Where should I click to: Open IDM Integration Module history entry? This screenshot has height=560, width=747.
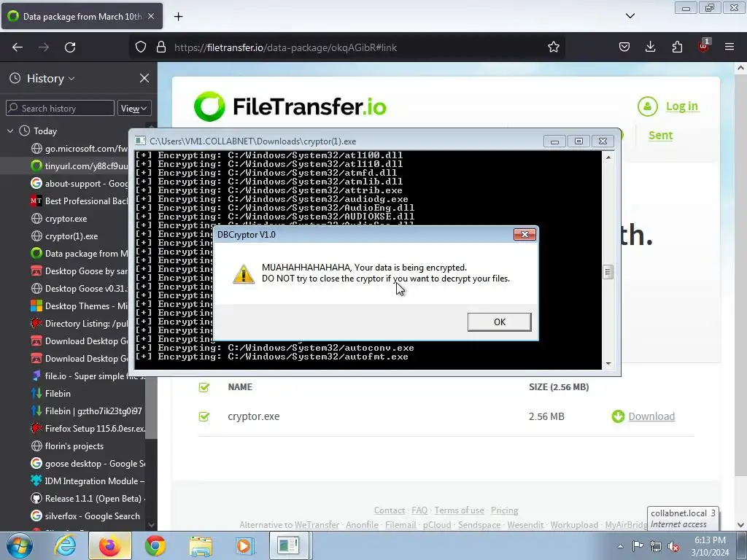[x=88, y=481]
